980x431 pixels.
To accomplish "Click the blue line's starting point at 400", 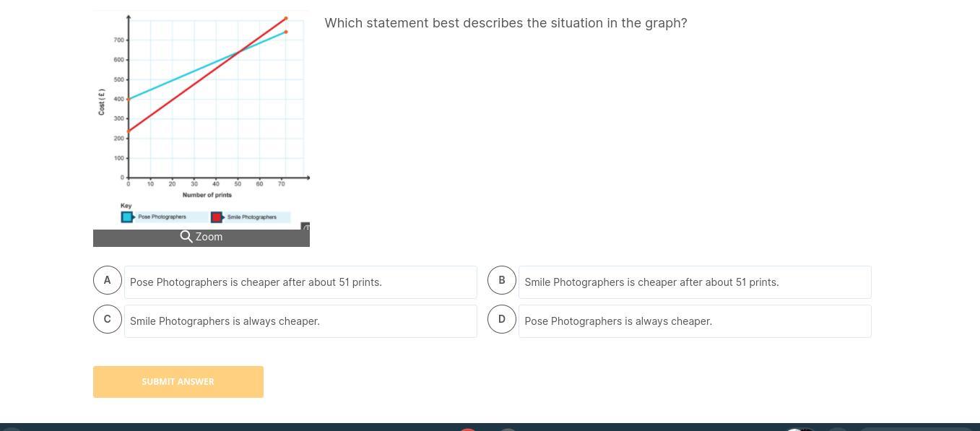I will [129, 99].
